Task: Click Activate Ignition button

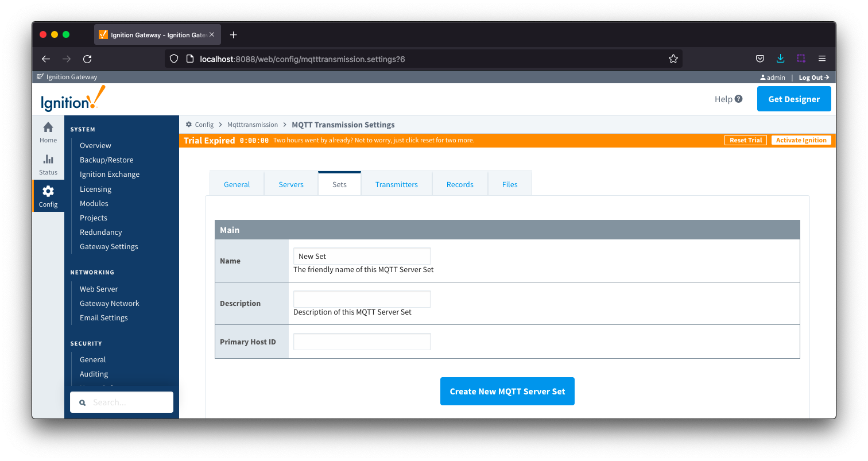Action: [x=801, y=140]
